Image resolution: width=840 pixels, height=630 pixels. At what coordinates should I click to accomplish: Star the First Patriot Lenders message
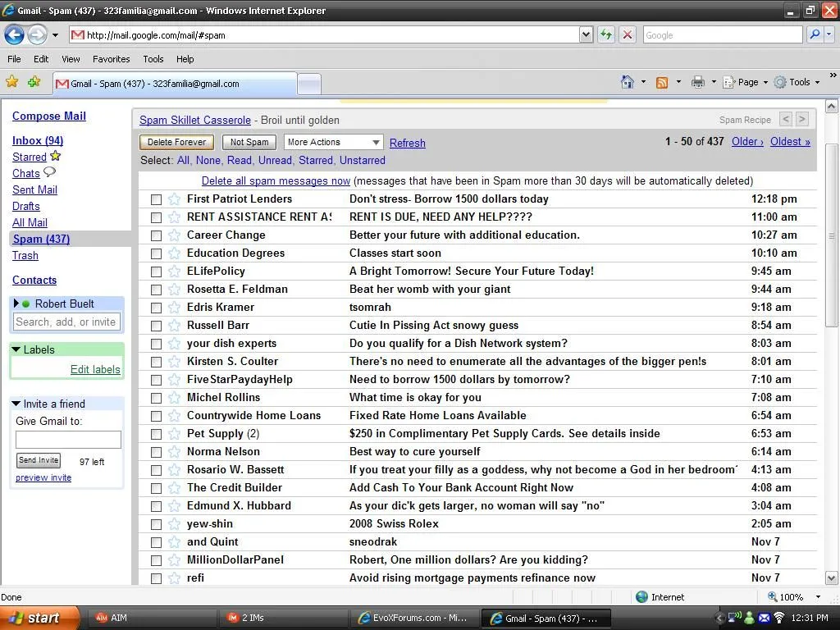click(174, 199)
